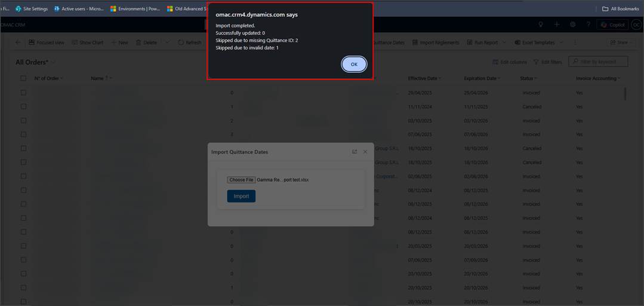644x306 pixels.
Task: Toggle the select-all checkbox in grid header
Action: coord(23,78)
